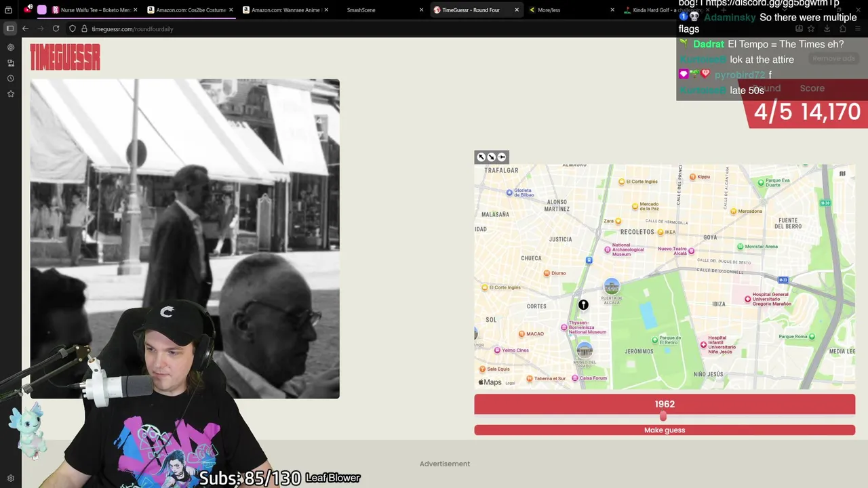Select the MACAO restaurant marker
This screenshot has height=488, width=868.
click(521, 333)
